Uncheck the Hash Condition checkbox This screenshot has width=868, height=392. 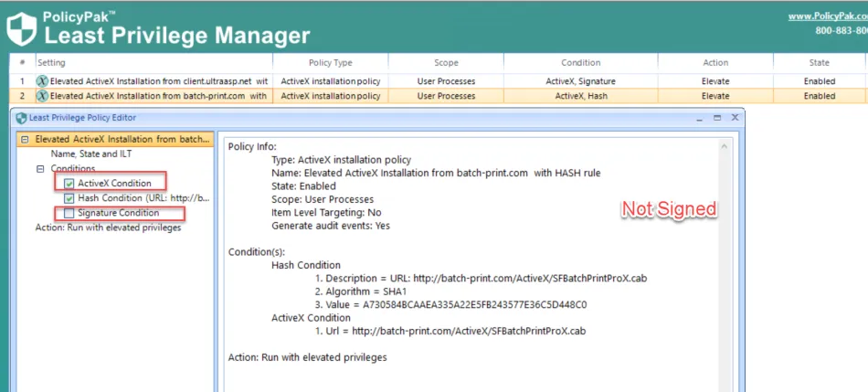[x=69, y=198]
